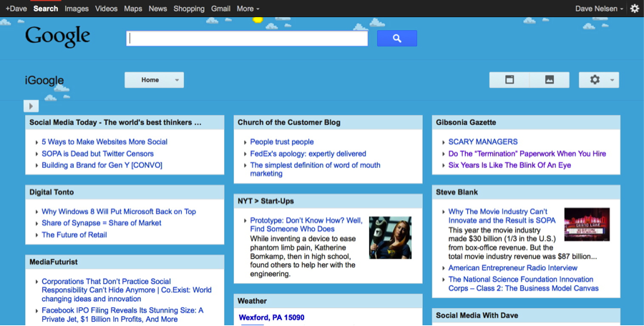Click the 'Gibsonia Gazette' gadget title

tap(466, 122)
